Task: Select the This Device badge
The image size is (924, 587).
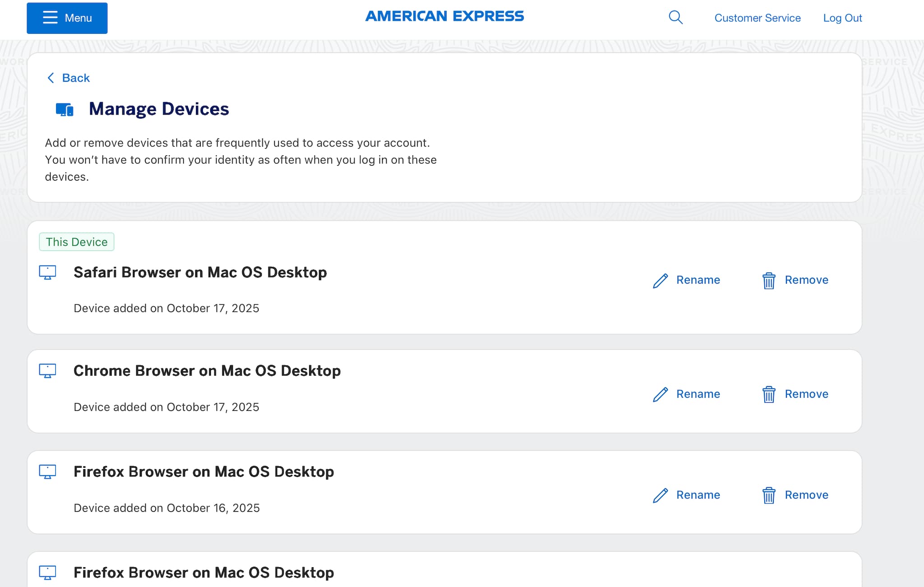Action: click(76, 242)
